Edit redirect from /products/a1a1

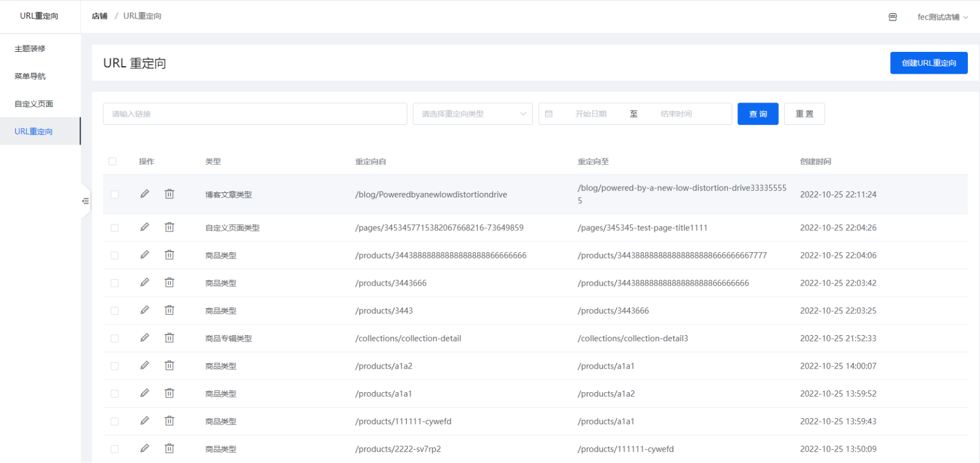pyautogui.click(x=145, y=393)
